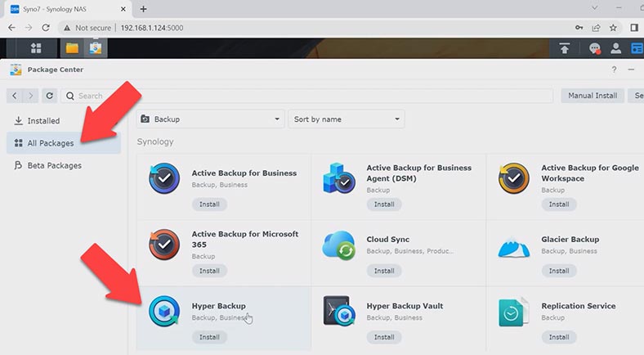This screenshot has height=355, width=644.
Task: Install the Replication Service package
Action: point(559,337)
